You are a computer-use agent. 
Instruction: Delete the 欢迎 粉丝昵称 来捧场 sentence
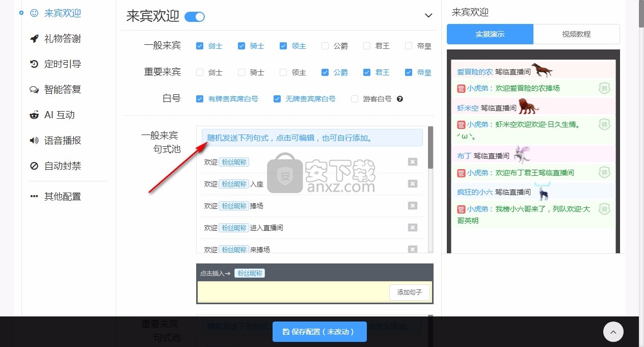(x=413, y=250)
